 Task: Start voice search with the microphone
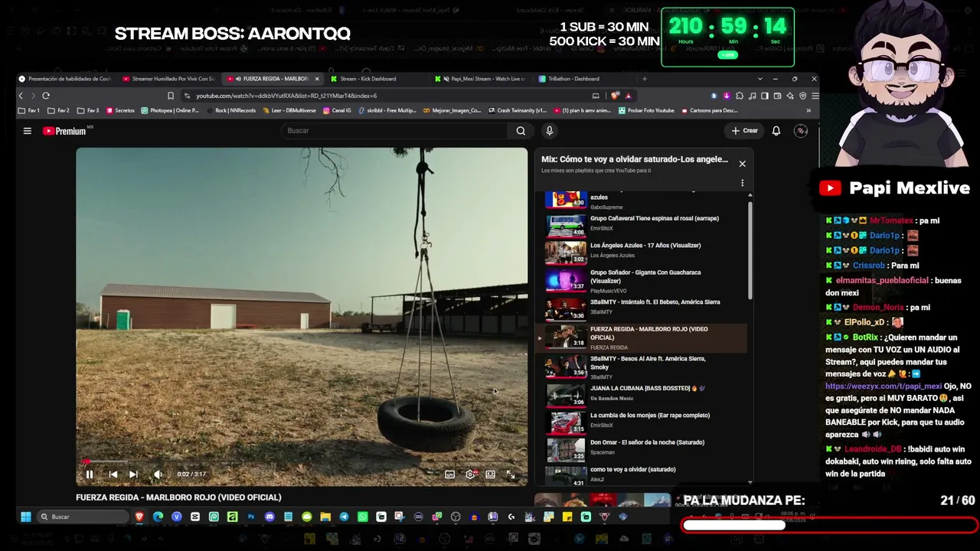[x=549, y=131]
